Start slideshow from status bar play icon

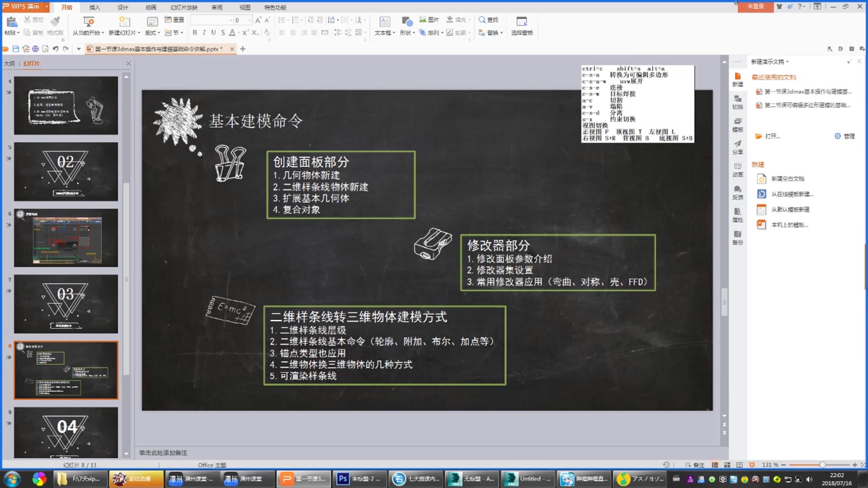(752, 465)
